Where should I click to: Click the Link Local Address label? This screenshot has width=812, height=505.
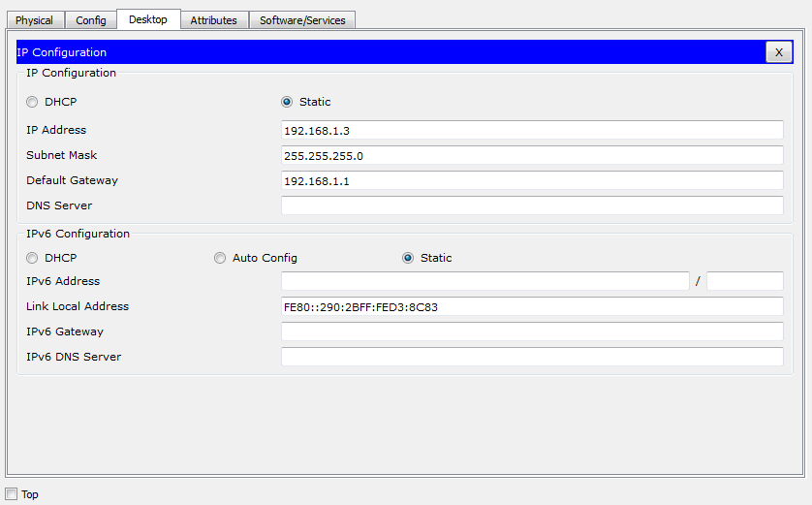(78, 306)
